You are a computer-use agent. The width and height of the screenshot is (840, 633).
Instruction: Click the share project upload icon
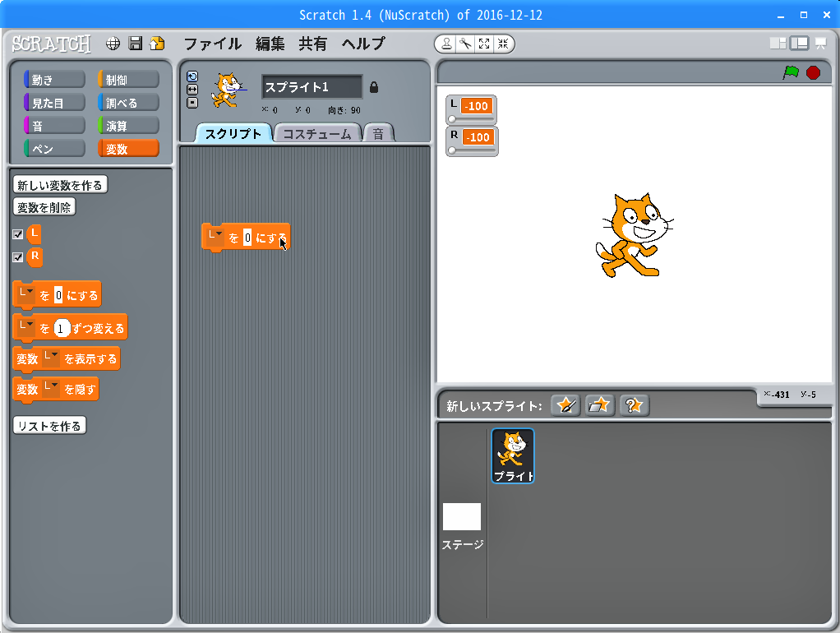click(x=158, y=44)
